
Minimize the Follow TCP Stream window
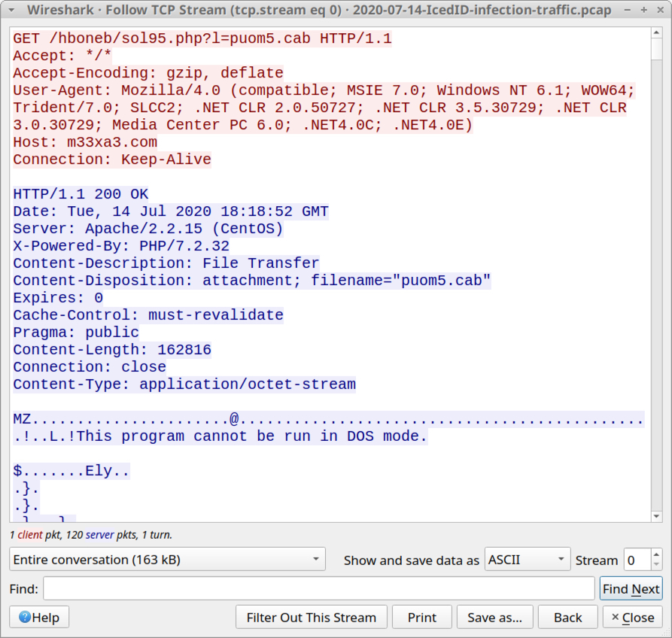coord(628,10)
